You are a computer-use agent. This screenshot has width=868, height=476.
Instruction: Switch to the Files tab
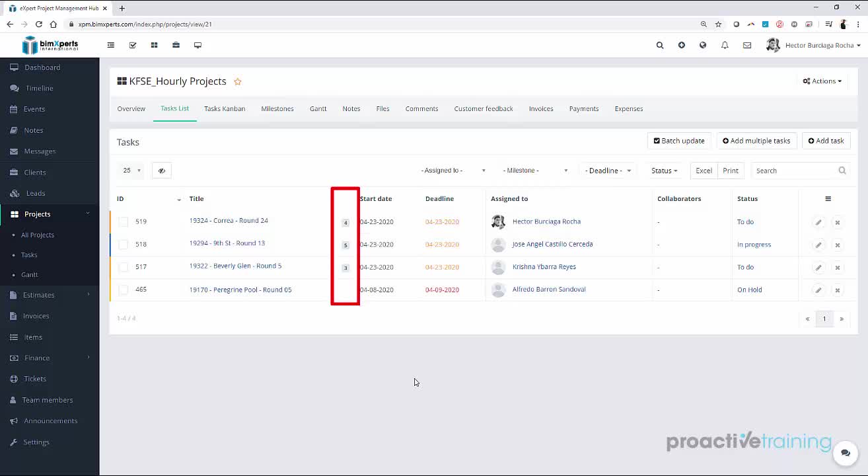(383, 108)
